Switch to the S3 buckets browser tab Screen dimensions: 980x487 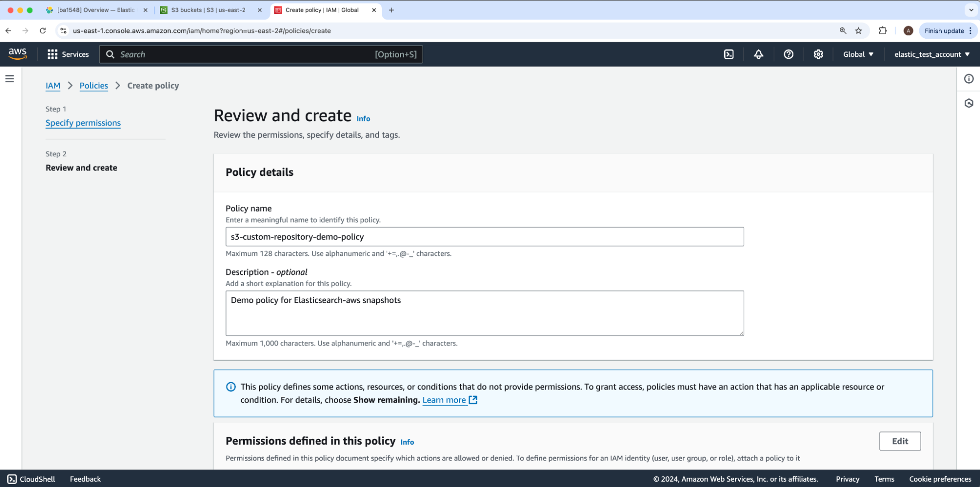[x=208, y=10]
